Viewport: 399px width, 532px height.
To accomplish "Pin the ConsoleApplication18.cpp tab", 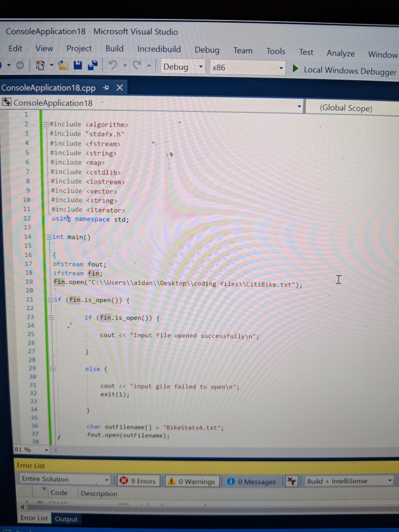I will [x=106, y=88].
